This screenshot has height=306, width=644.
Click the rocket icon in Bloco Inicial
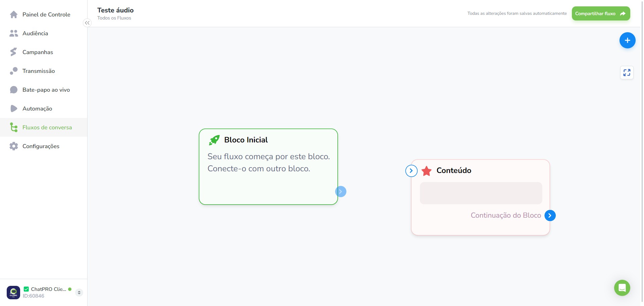(214, 140)
